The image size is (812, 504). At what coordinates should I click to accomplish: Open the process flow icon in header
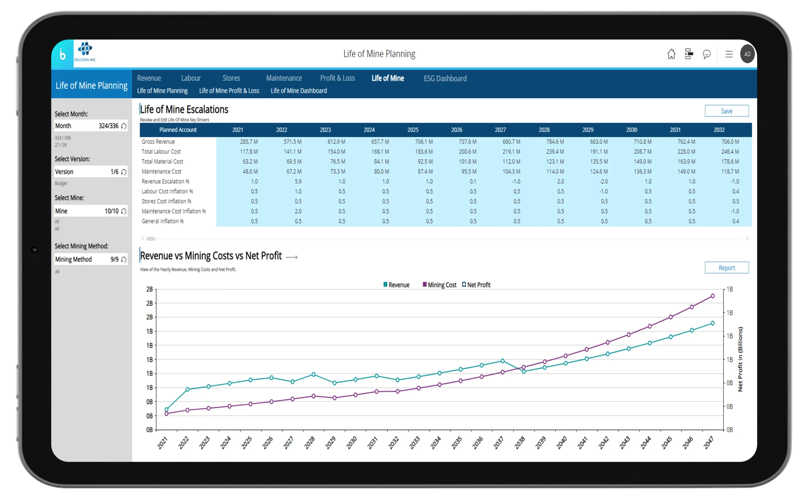689,54
